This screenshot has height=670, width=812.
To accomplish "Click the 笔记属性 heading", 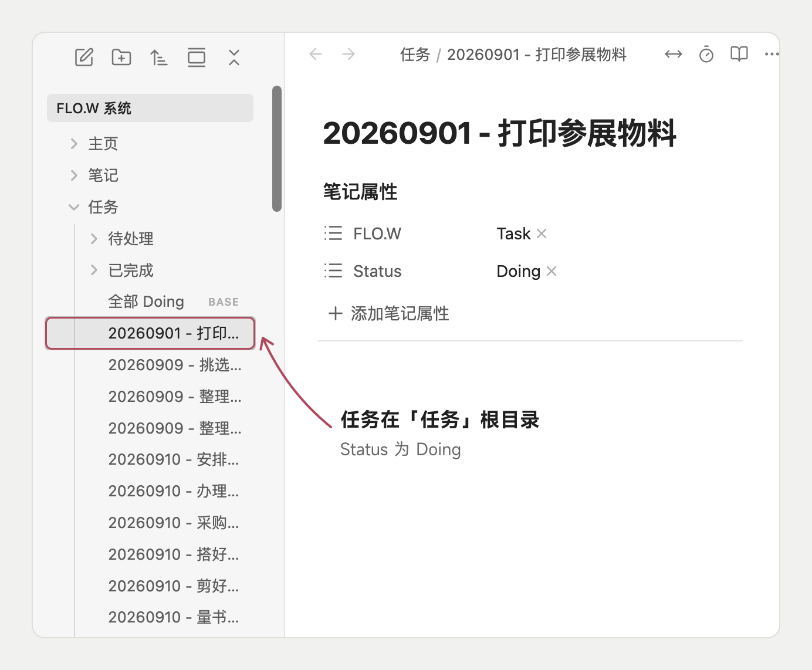I will (360, 192).
